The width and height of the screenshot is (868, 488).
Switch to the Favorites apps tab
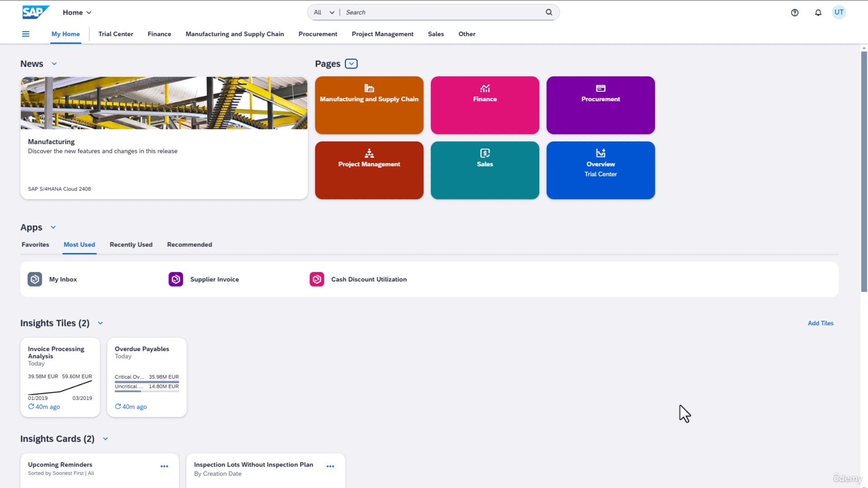coord(35,244)
